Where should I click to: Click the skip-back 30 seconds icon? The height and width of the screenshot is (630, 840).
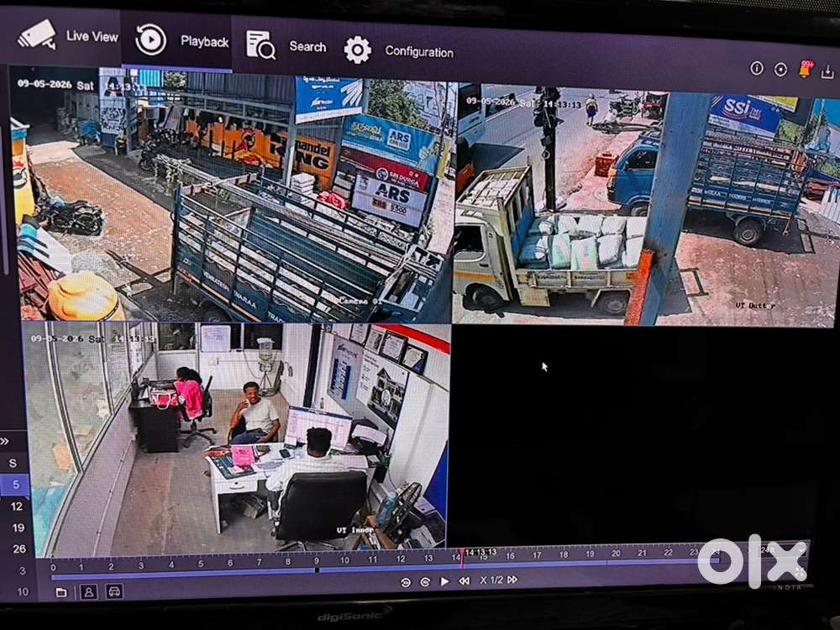tap(406, 582)
